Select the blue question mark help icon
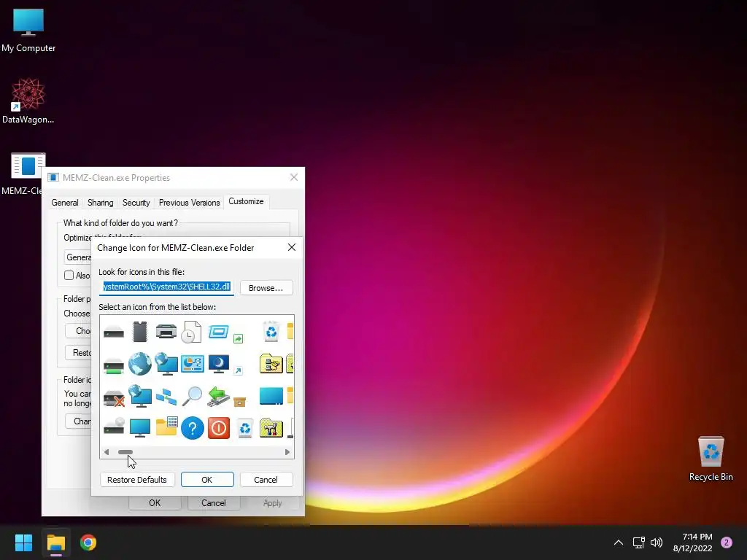Screen dimensions: 747x560 193,428
